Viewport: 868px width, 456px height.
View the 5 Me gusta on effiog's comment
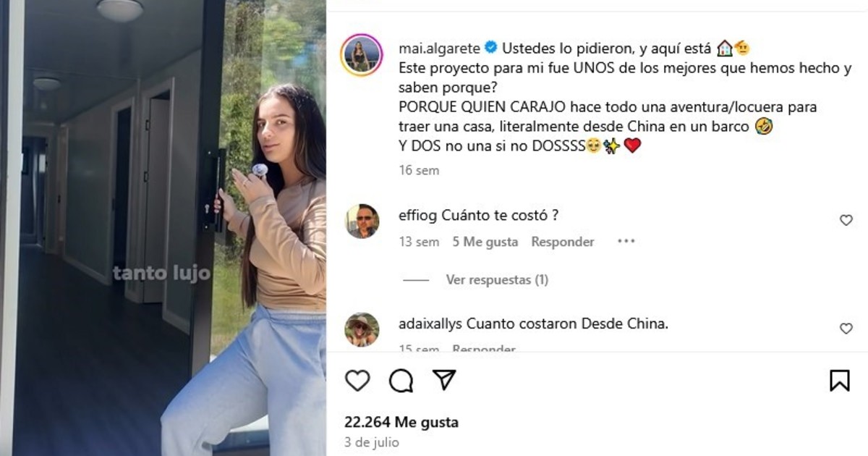click(x=485, y=242)
